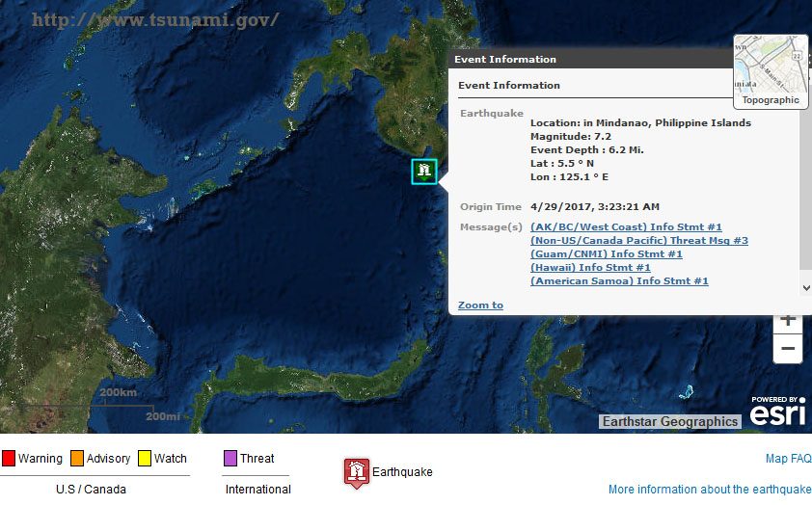Click the International legend label
The height and width of the screenshot is (505, 812).
pyautogui.click(x=257, y=489)
